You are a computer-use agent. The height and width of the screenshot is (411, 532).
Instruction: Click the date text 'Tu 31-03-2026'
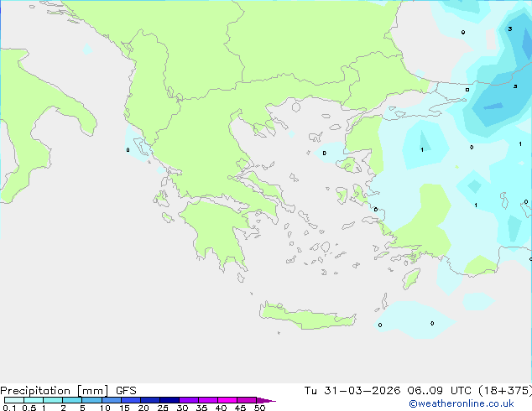[352, 391]
